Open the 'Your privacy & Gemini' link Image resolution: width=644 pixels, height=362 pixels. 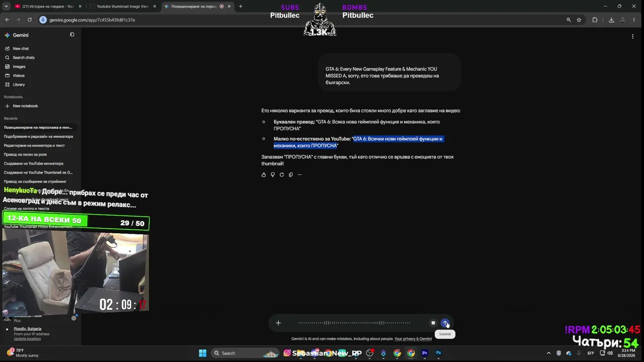413,339
